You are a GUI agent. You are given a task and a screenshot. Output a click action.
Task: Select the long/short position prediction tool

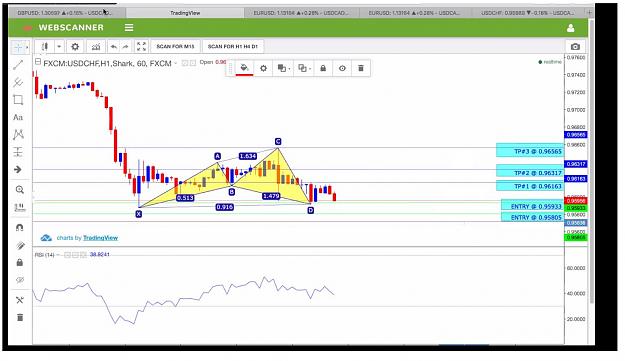coord(18,152)
